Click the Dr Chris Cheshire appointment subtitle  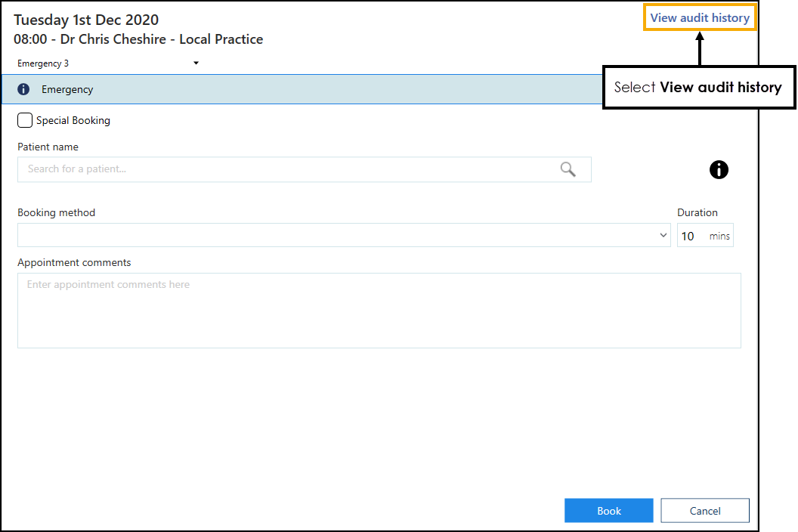pos(138,39)
